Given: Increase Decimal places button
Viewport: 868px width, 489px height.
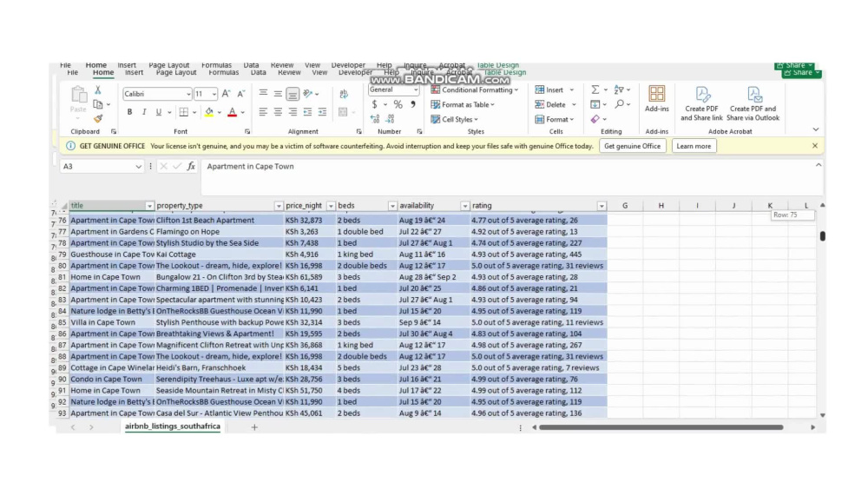Looking at the screenshot, I should (375, 118).
